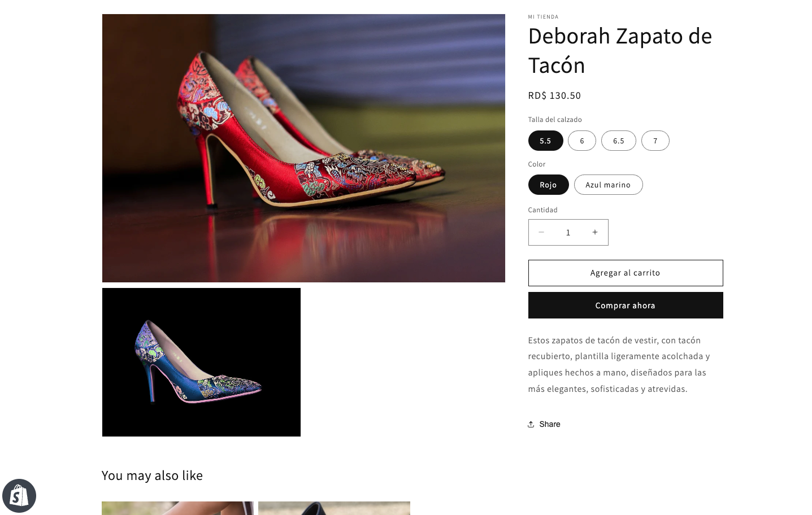Choose shoe size 6.5
This screenshot has width=812, height=515.
coord(618,141)
